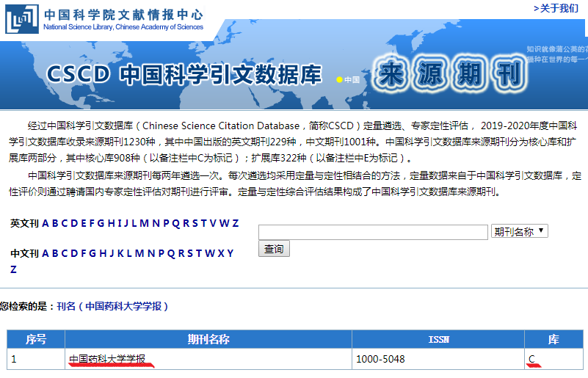Viewport: 588px width, 378px height.
Task: Click the ISSN column header
Action: pyautogui.click(x=438, y=339)
